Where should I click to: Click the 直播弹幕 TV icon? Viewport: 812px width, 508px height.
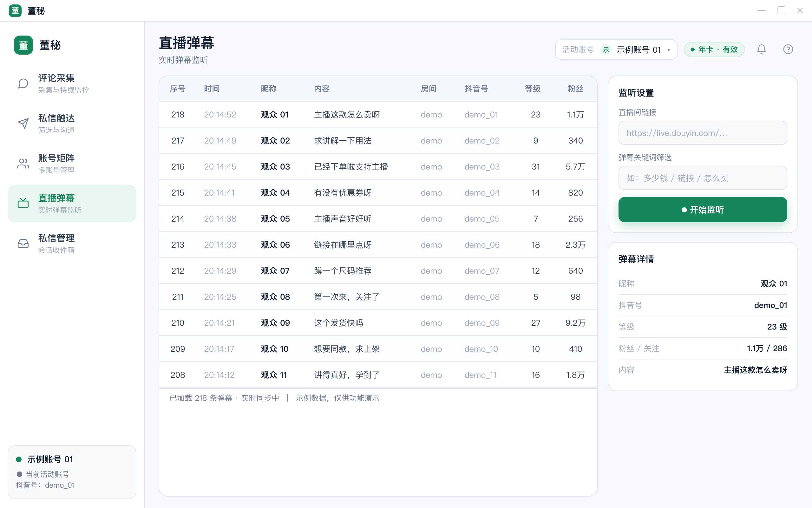point(23,203)
